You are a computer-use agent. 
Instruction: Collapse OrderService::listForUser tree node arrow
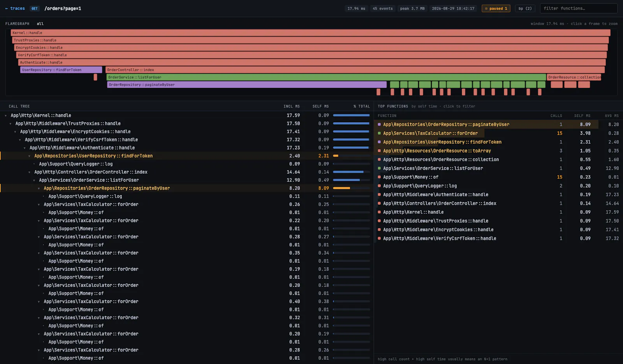pos(34,180)
